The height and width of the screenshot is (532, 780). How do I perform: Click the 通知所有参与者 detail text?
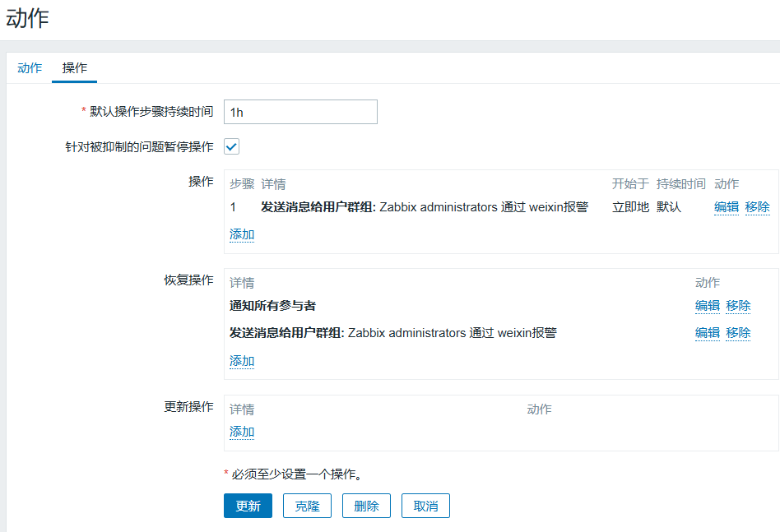pyautogui.click(x=272, y=306)
